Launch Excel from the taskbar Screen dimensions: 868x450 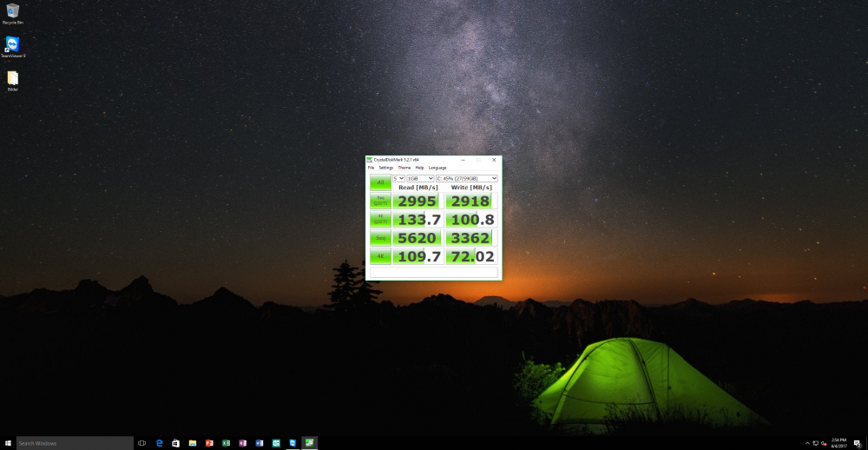pos(226,443)
